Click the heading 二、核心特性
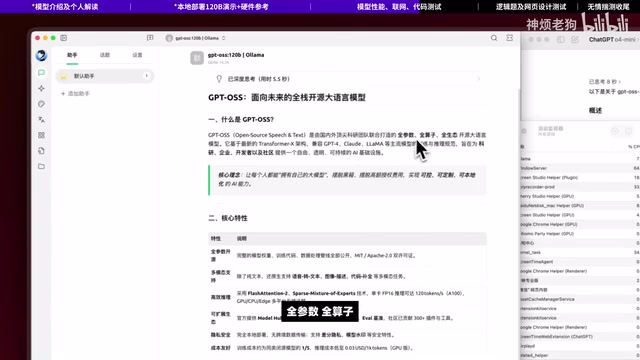This screenshot has height=360, width=640. coord(228,218)
